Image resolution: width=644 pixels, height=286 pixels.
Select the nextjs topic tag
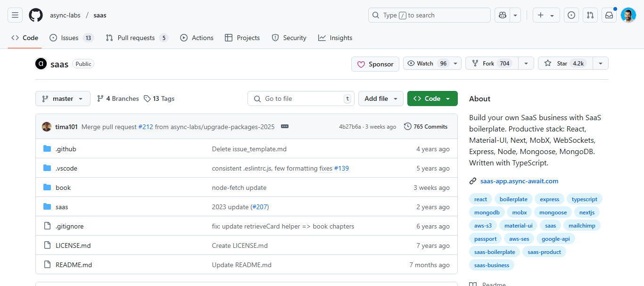(587, 212)
